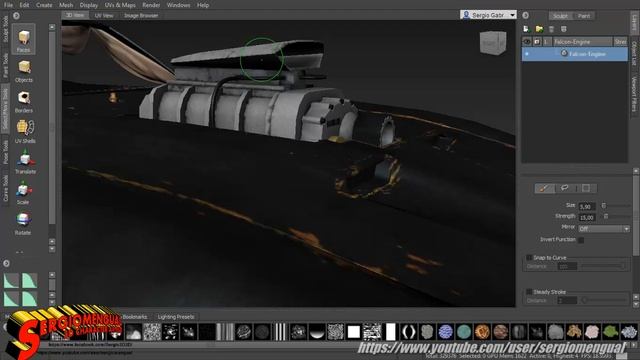Image resolution: width=640 pixels, height=360 pixels.
Task: Open the Sculpt Tools vertical tab
Action: pos(5,29)
